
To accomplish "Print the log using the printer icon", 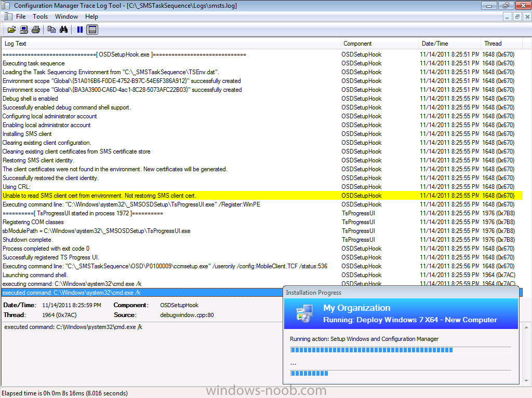I will click(x=36, y=30).
